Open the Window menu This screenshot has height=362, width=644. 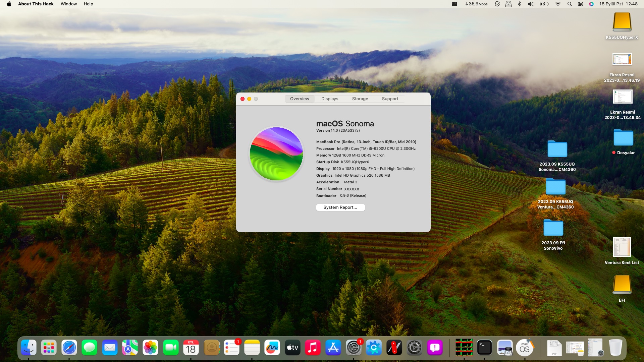[x=68, y=4]
